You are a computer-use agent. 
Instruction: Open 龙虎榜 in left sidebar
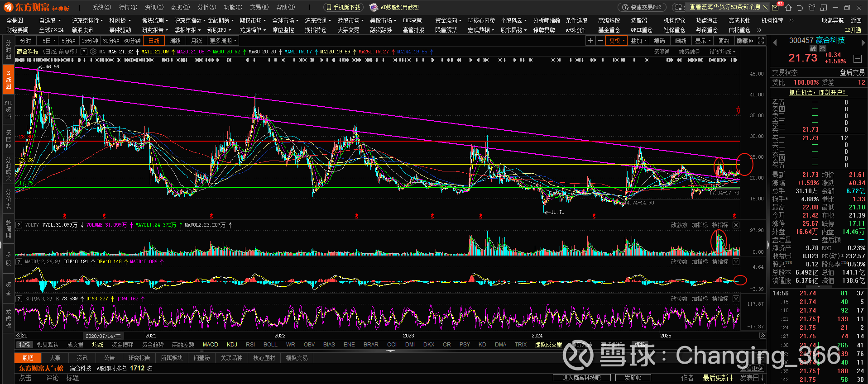[x=8, y=318]
